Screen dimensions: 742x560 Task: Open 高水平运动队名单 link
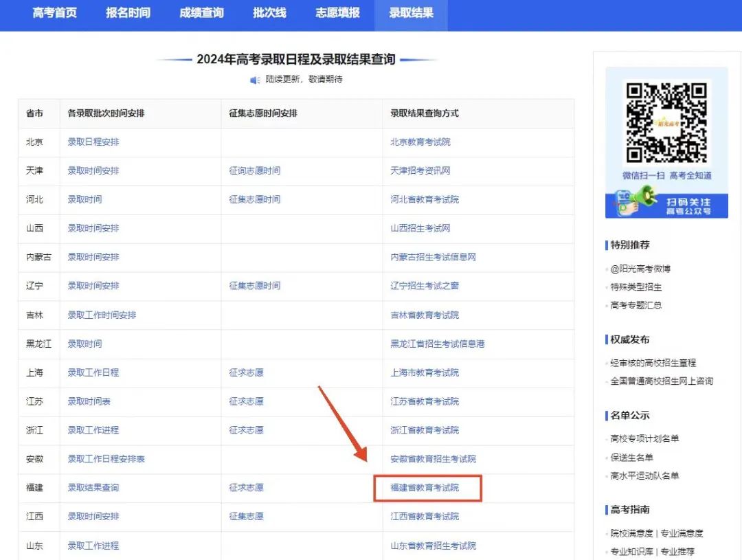(644, 475)
